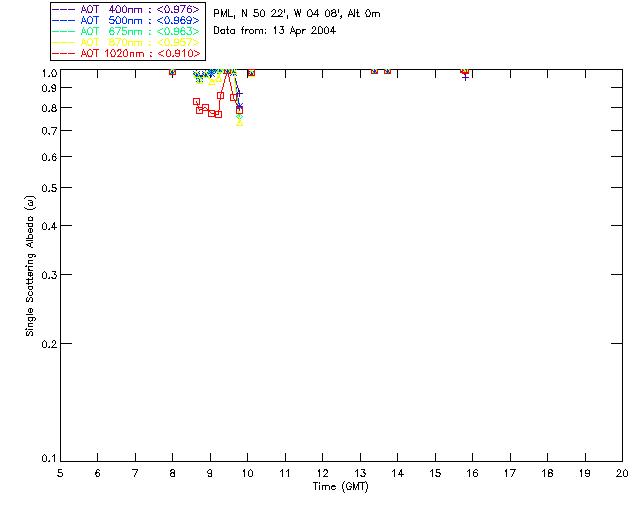Click the 'Single Scattering Albedo' y-axis label

pos(30,266)
